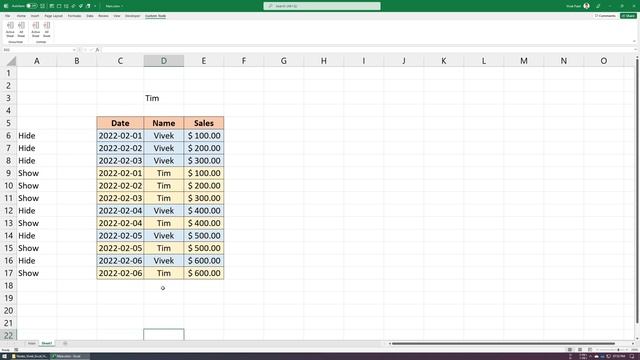The width and height of the screenshot is (640, 360).
Task: Click Show in cell A9
Action: pos(37,173)
